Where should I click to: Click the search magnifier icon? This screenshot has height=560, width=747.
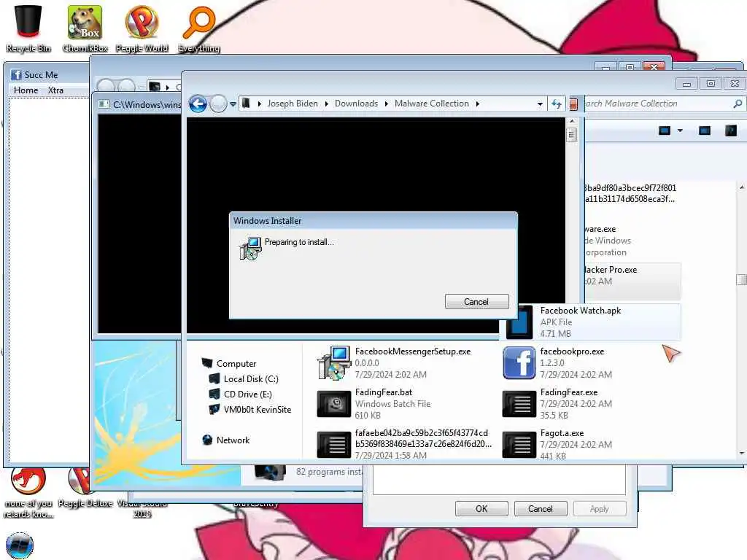coord(738,104)
